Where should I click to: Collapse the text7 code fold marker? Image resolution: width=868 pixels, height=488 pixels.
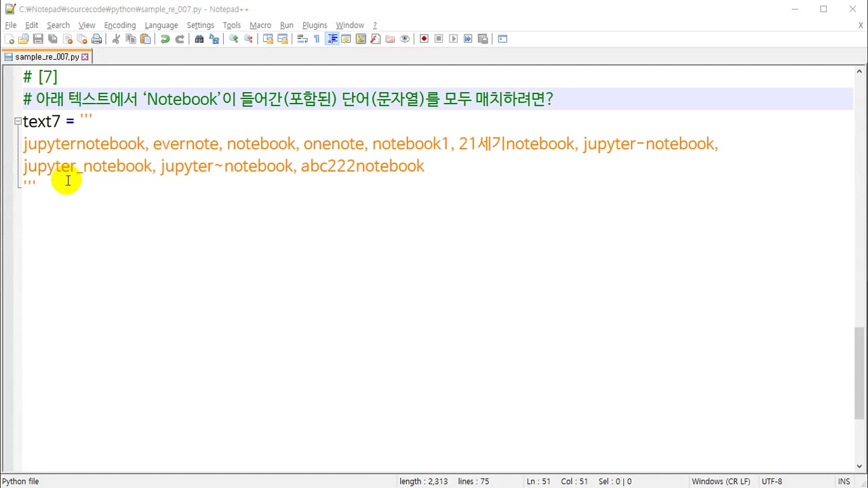click(x=18, y=121)
